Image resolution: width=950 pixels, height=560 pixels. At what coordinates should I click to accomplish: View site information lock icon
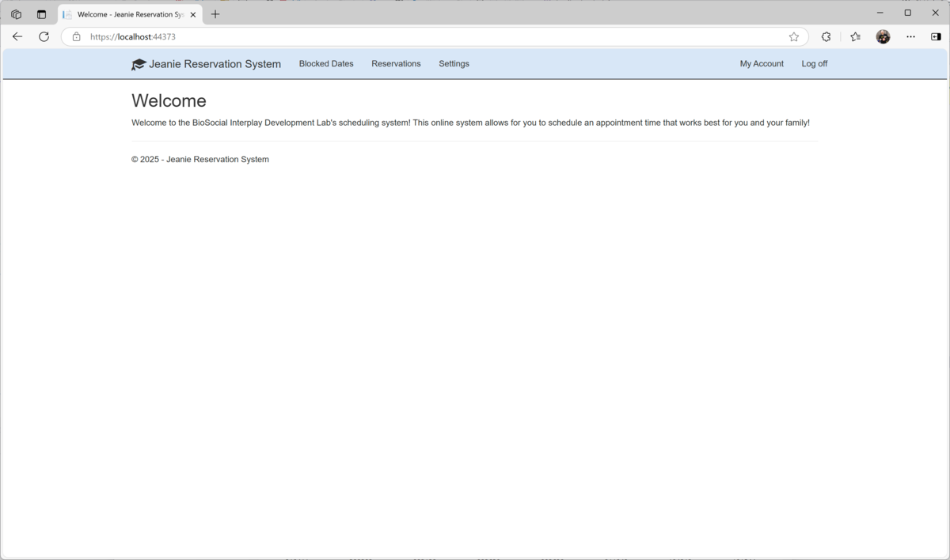click(x=77, y=36)
